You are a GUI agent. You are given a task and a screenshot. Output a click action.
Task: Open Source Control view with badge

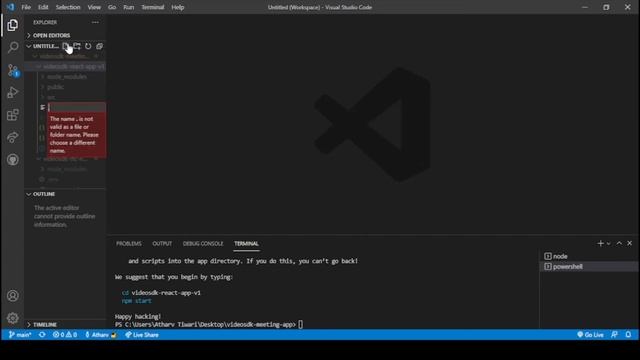(x=13, y=70)
